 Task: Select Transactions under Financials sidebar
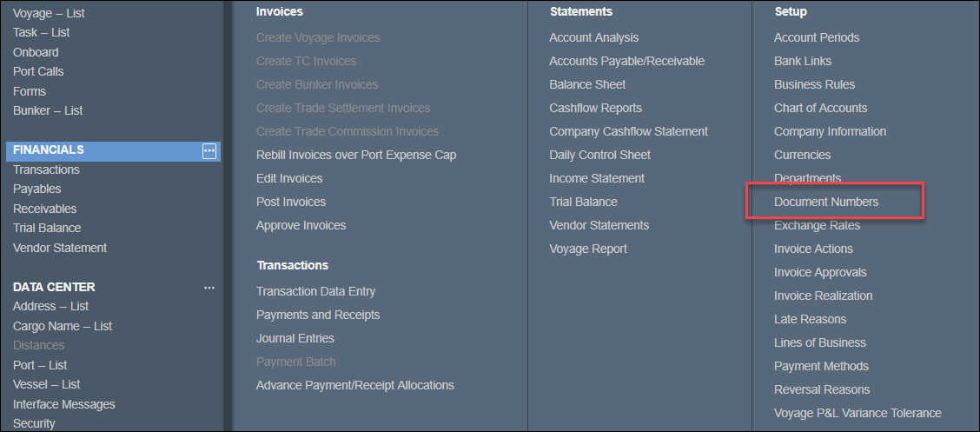click(46, 169)
